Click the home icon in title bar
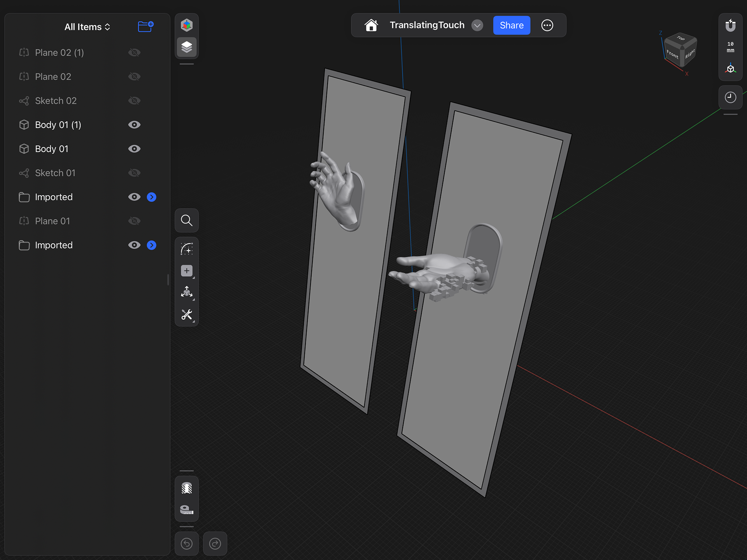This screenshot has height=560, width=747. click(x=371, y=25)
